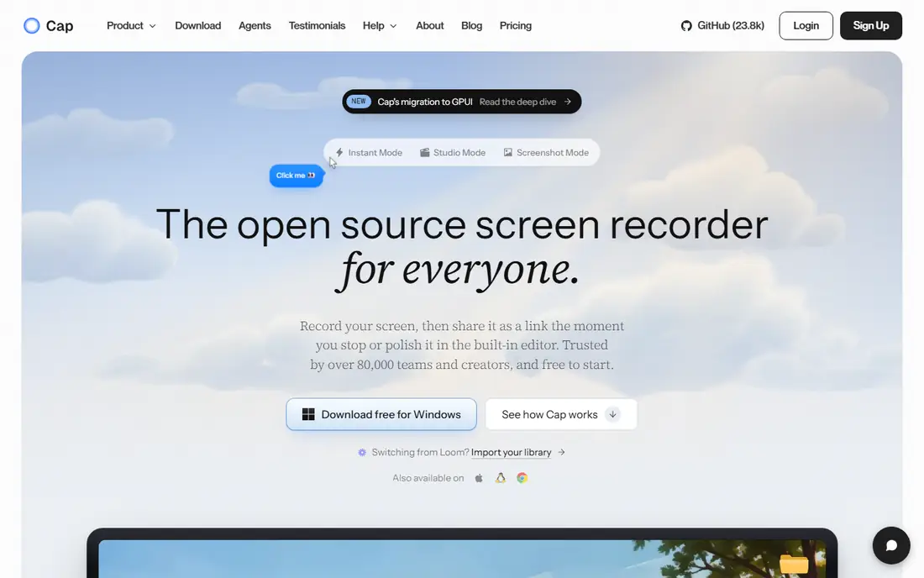Click the NEW badge in the banner
Image resolution: width=924 pixels, height=578 pixels.
coord(359,102)
